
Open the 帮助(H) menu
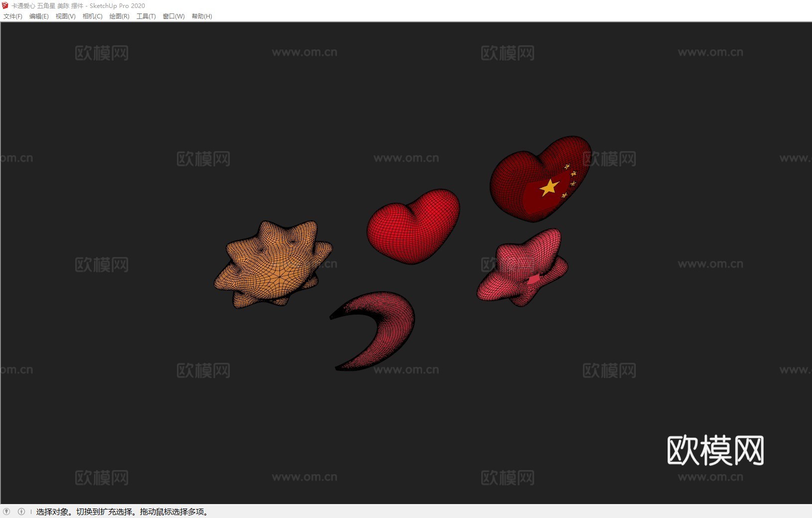202,16
